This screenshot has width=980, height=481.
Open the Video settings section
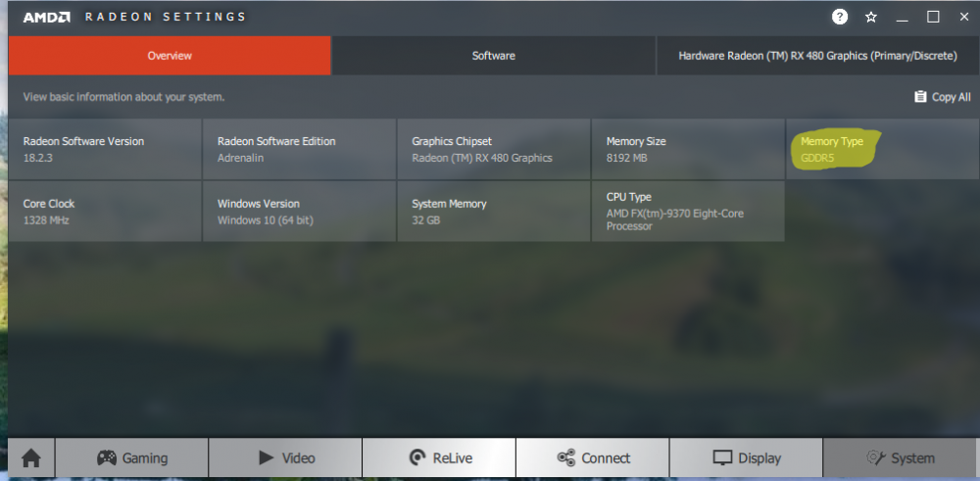click(x=285, y=457)
